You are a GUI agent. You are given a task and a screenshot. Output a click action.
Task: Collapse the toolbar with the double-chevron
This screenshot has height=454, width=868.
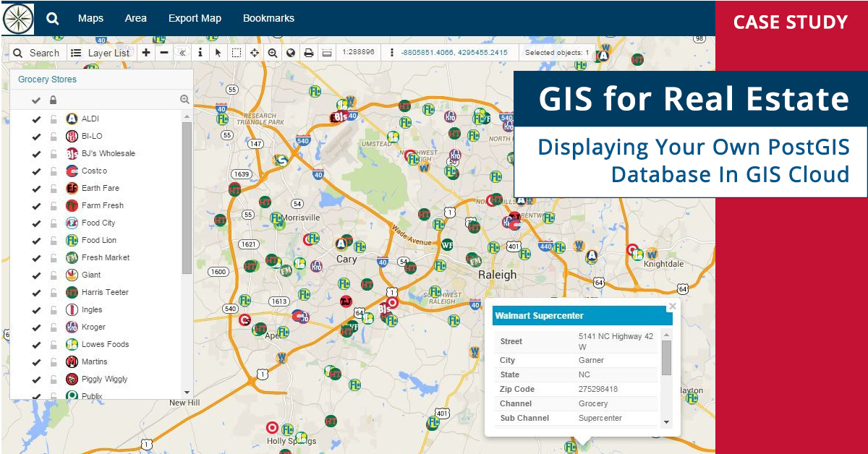(182, 53)
